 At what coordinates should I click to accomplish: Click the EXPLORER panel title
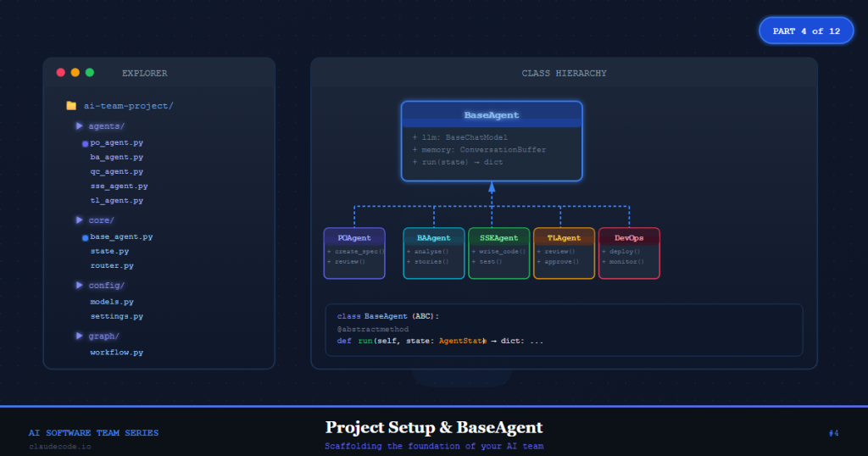coord(144,73)
